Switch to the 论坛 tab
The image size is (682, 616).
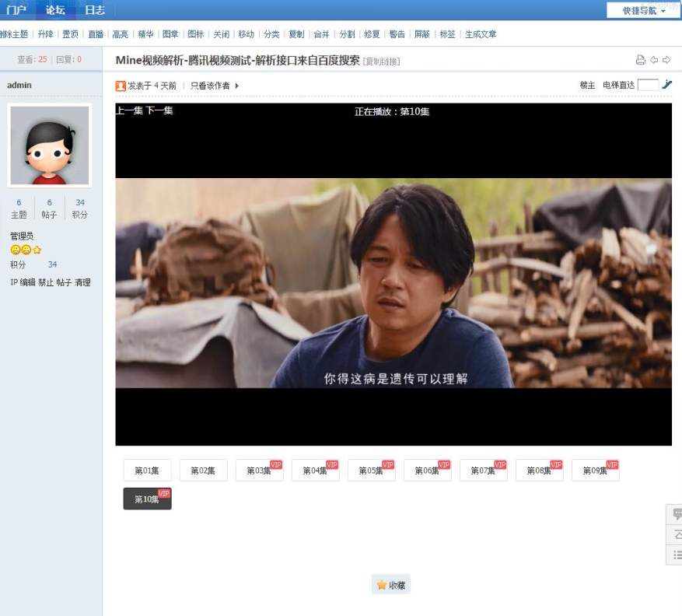pyautogui.click(x=55, y=9)
